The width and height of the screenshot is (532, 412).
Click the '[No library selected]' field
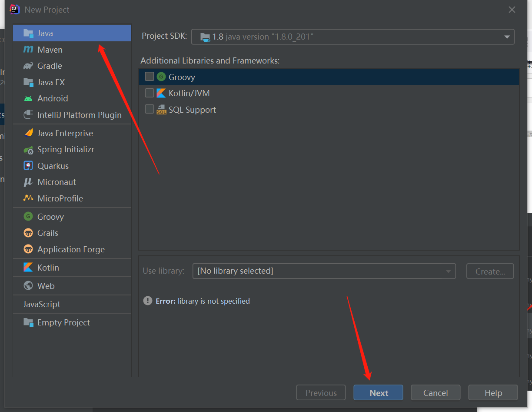(324, 271)
